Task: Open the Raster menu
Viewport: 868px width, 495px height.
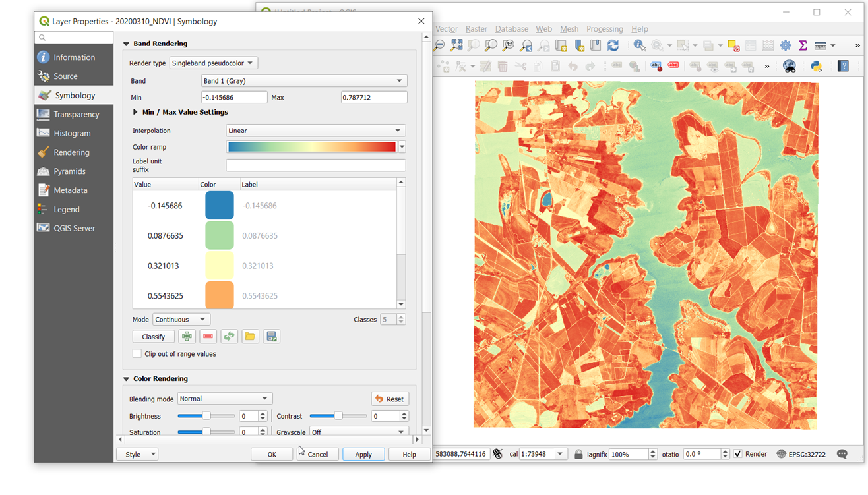Action: click(x=476, y=29)
